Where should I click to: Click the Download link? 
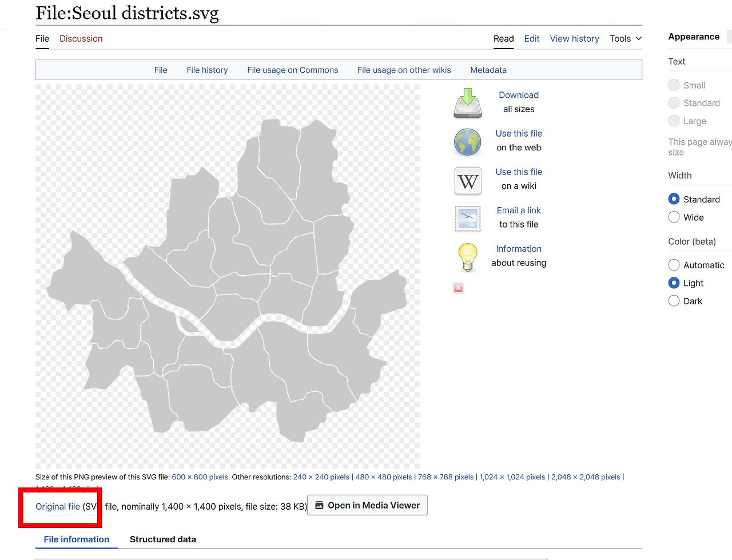[519, 95]
